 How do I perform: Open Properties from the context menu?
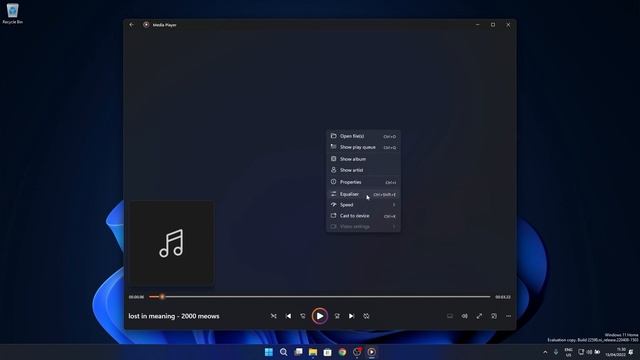pos(363,182)
